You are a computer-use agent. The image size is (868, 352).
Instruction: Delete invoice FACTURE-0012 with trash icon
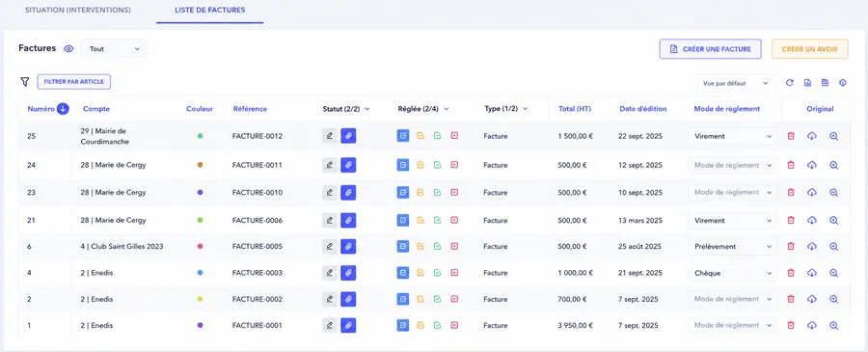tap(791, 136)
